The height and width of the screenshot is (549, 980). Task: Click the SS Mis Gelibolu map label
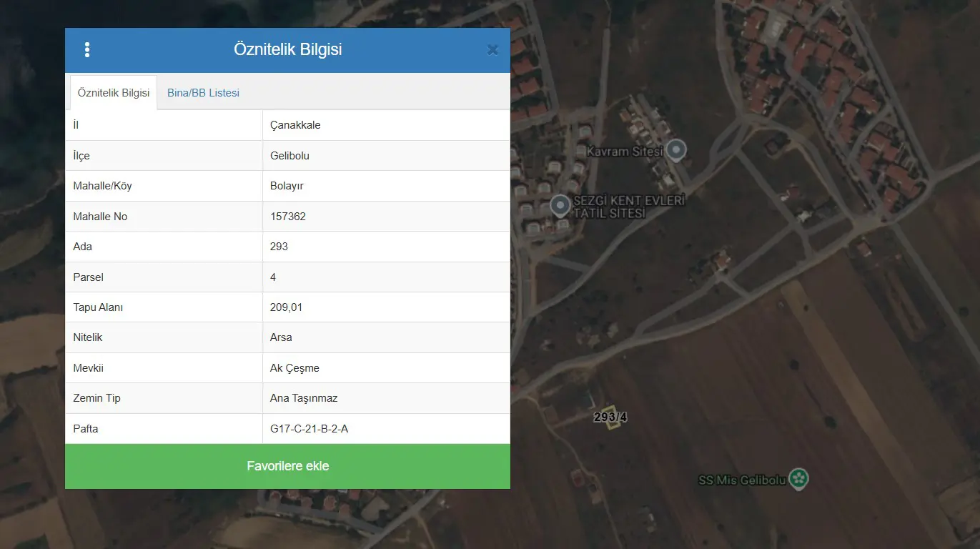pyautogui.click(x=742, y=480)
